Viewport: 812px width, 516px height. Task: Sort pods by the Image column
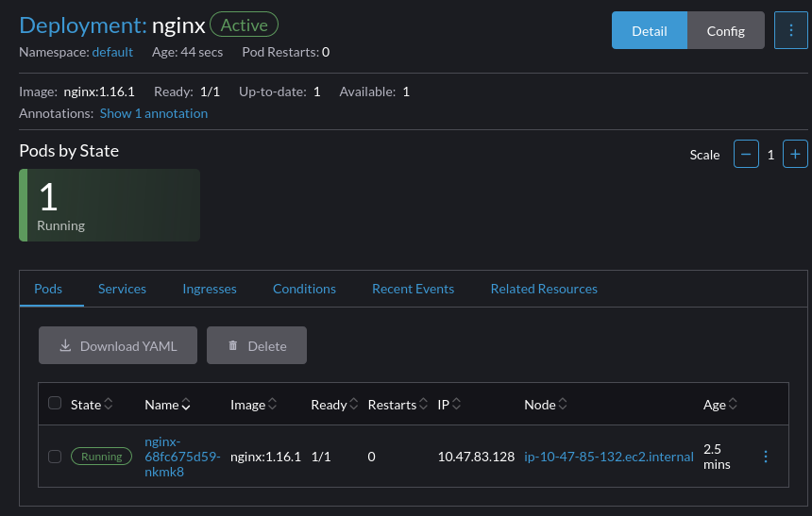coord(253,405)
